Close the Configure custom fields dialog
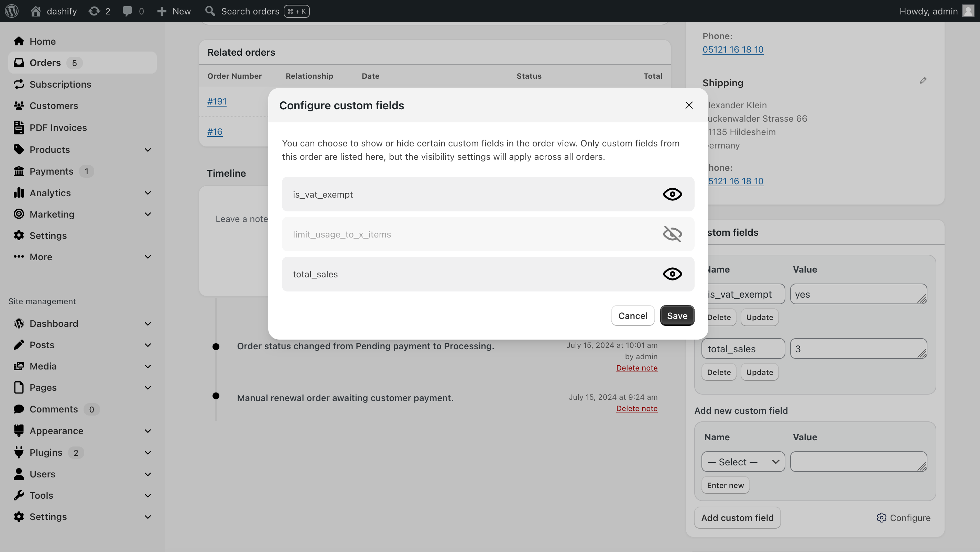Viewport: 980px width, 552px height. (x=689, y=105)
